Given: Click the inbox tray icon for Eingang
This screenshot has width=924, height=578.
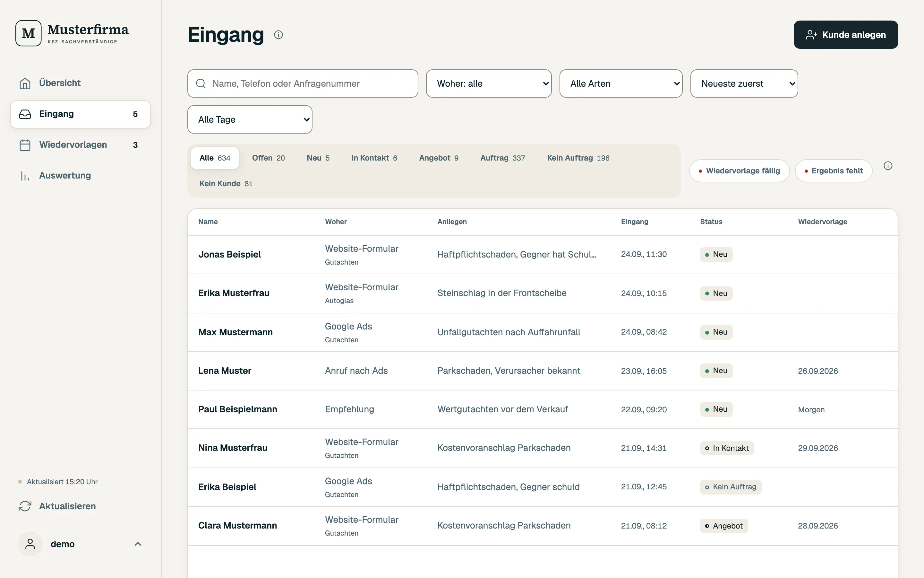Looking at the screenshot, I should pyautogui.click(x=25, y=114).
